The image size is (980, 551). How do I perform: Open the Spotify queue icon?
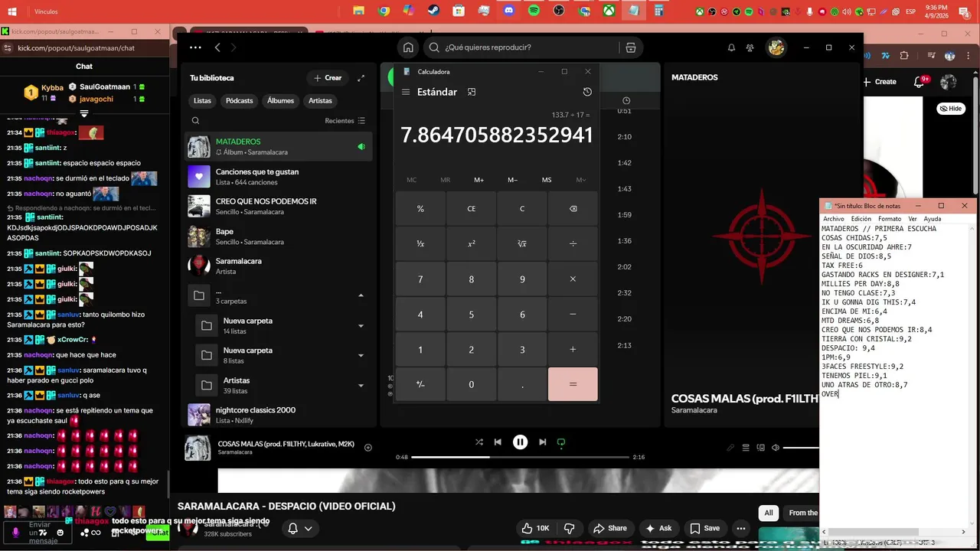746,448
